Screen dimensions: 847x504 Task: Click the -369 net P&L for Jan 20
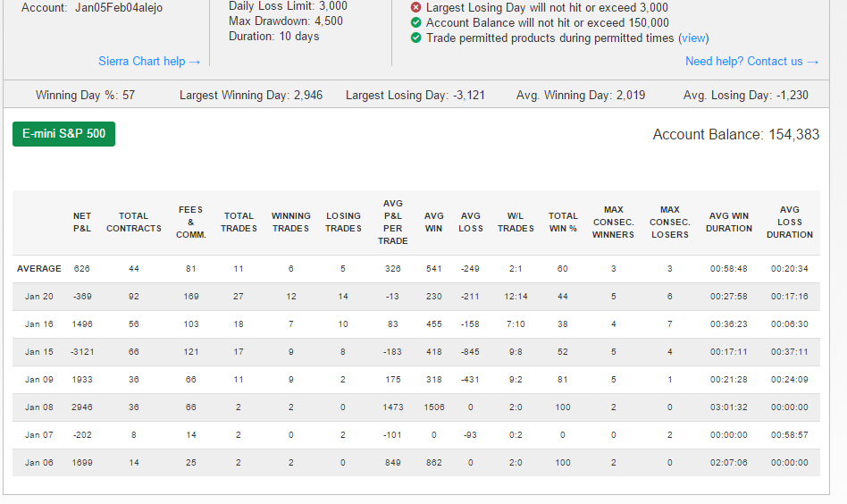pos(82,296)
